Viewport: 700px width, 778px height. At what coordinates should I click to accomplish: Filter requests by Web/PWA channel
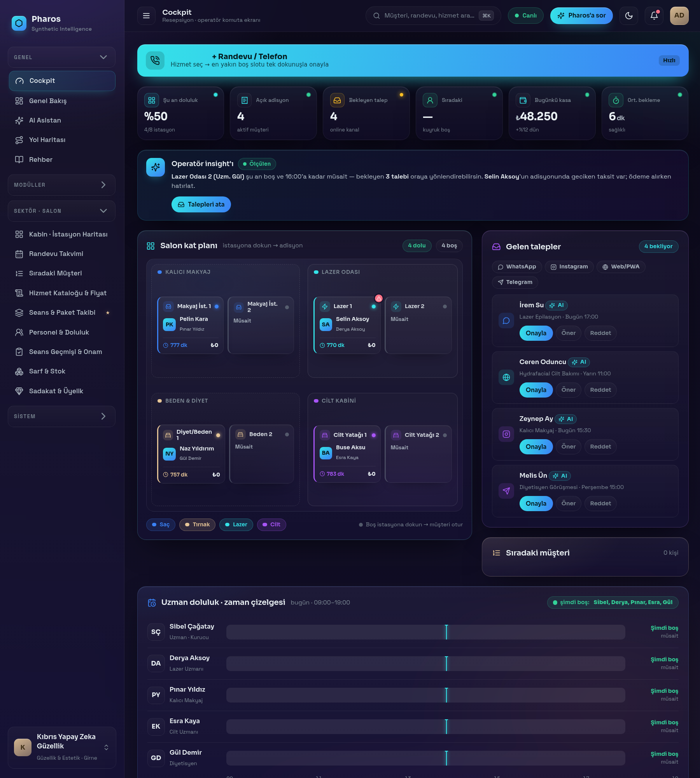(x=621, y=266)
